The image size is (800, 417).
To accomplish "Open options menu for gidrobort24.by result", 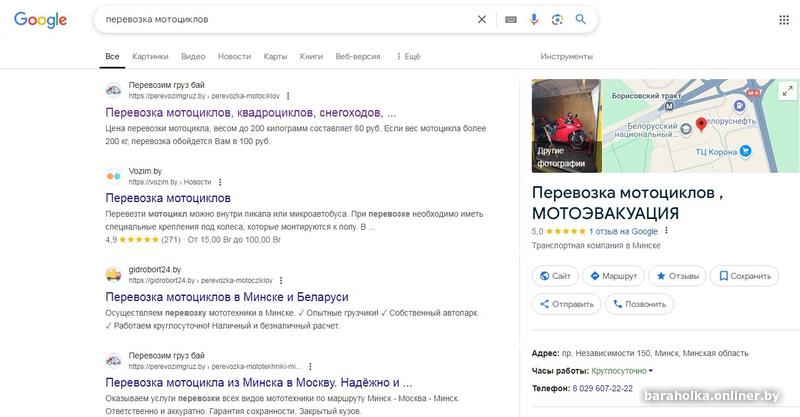I will point(281,281).
